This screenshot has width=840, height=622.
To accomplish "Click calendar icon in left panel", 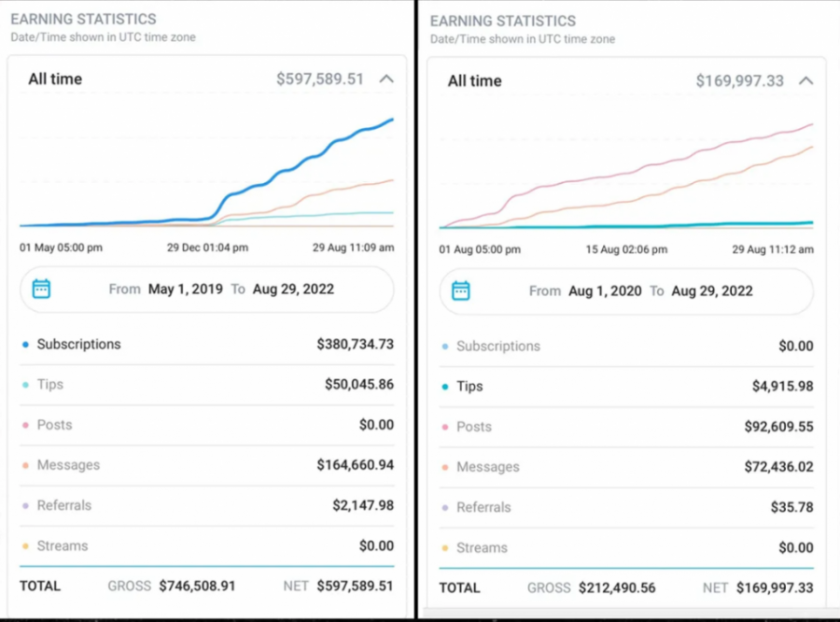I will [41, 289].
